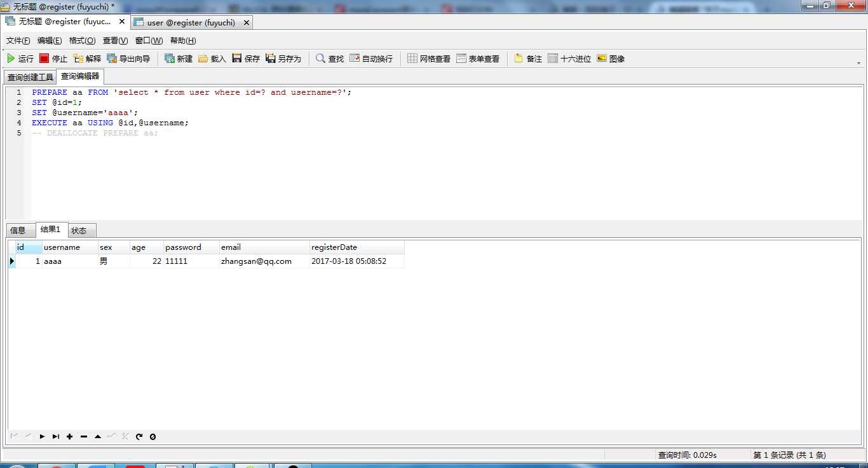868x468 pixels.
Task: Close the 无标题 @register tab
Action: pos(122,22)
